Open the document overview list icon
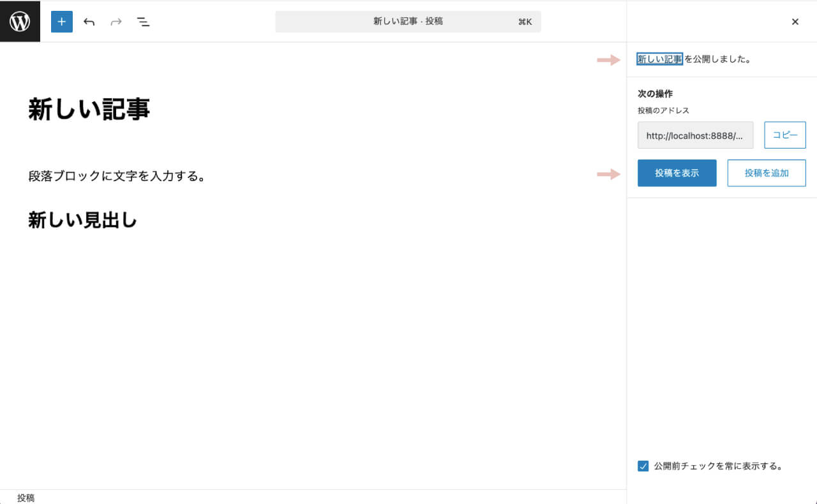 coord(144,21)
